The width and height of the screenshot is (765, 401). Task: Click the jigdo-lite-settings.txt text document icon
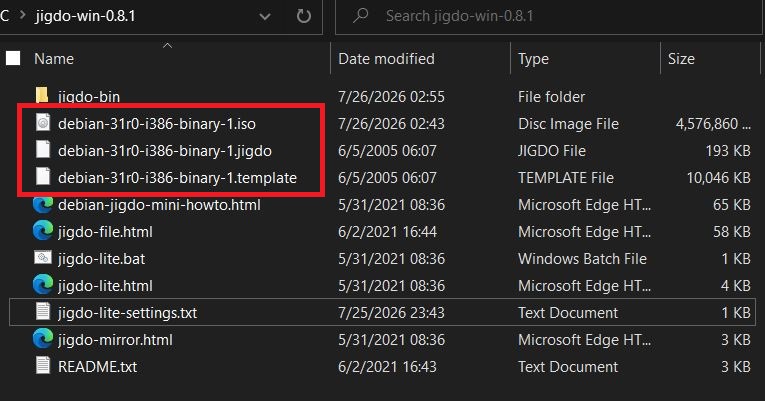(x=43, y=312)
